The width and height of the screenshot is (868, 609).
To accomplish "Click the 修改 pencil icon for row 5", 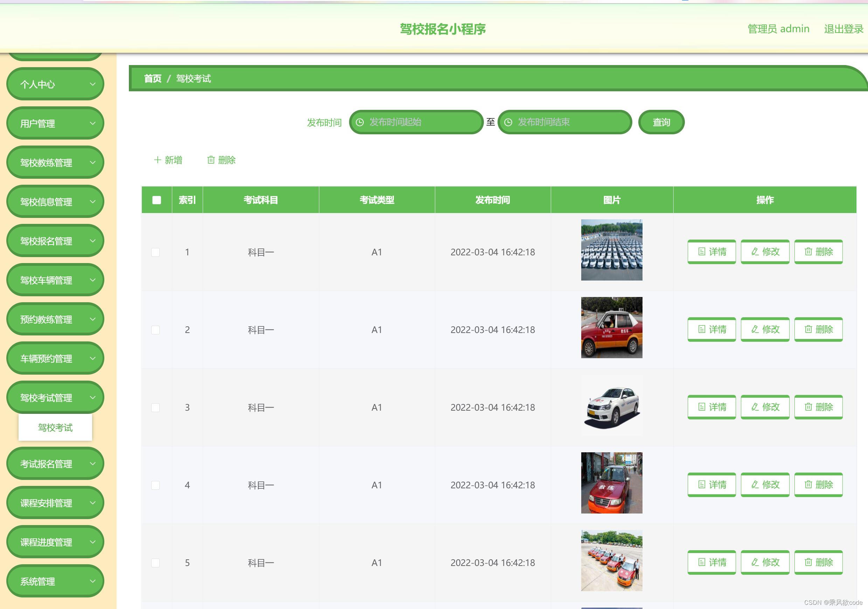I will [x=755, y=562].
